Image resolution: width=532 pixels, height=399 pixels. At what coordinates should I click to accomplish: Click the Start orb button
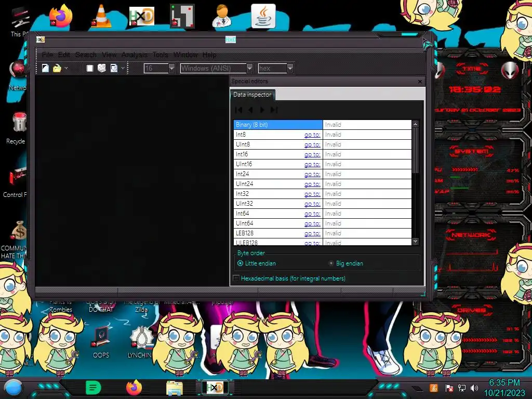click(14, 388)
